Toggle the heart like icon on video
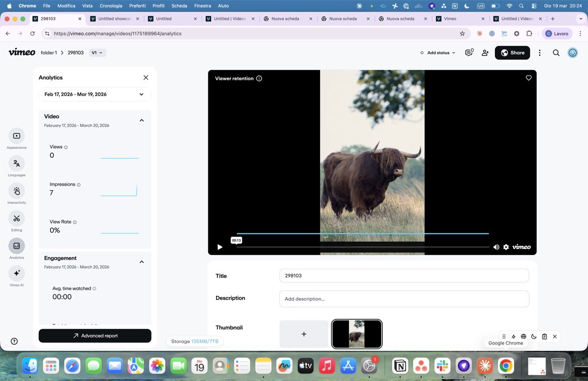Screen dimensions: 588x381 pos(528,78)
